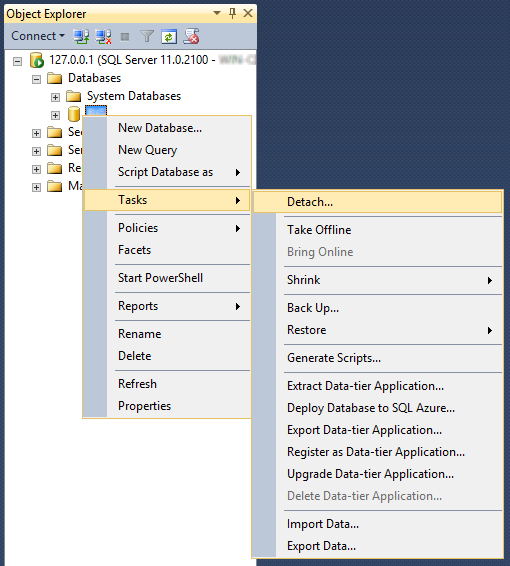The width and height of the screenshot is (510, 566).
Task: Expand the Security folder node
Action: click(x=36, y=133)
